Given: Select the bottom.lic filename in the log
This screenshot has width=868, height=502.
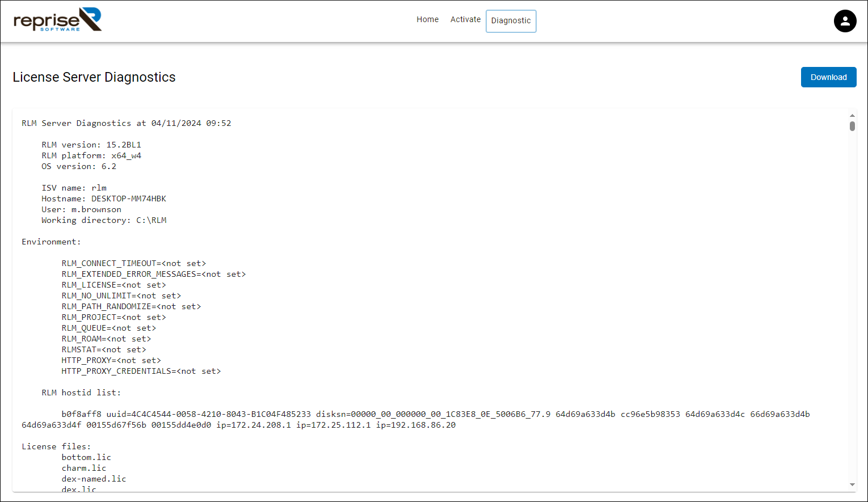Looking at the screenshot, I should coord(86,457).
